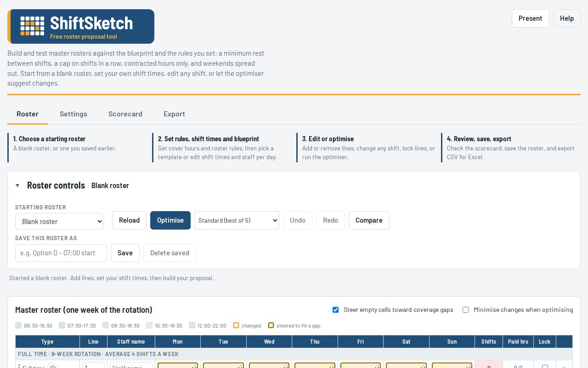This screenshot has height=368, width=588.
Task: Click the Undo button
Action: 298,220
